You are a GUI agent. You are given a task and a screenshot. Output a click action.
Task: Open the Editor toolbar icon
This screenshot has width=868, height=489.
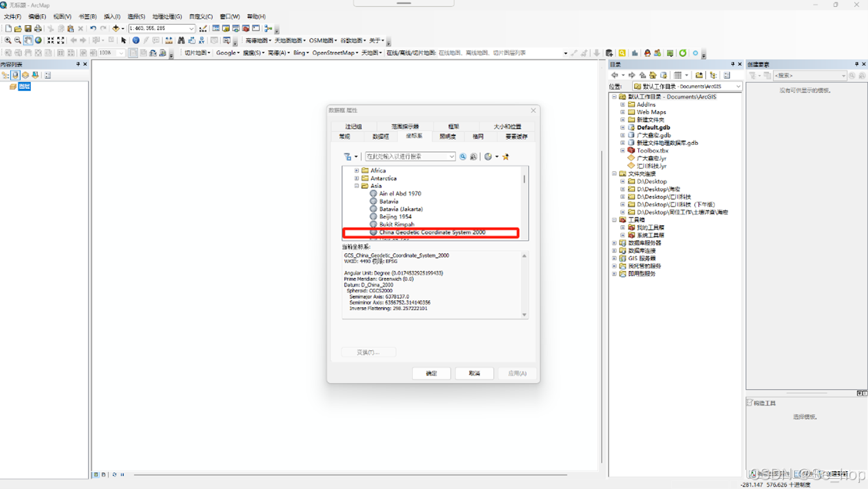(x=203, y=29)
